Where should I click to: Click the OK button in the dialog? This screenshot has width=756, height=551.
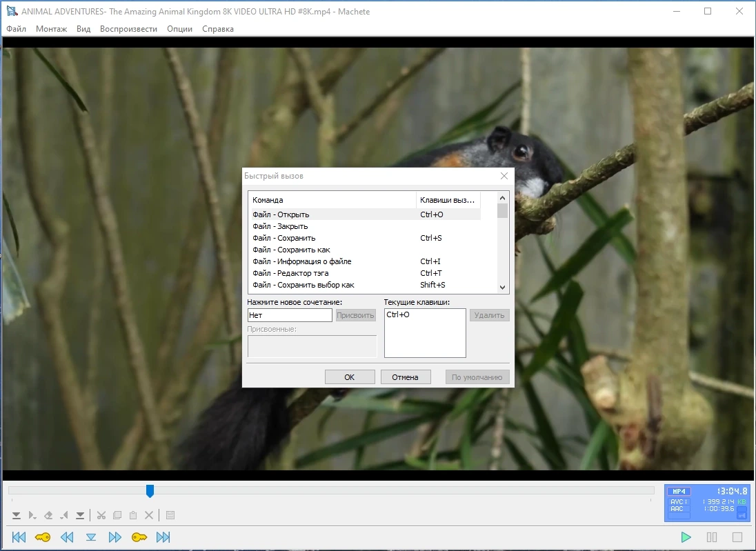(350, 377)
